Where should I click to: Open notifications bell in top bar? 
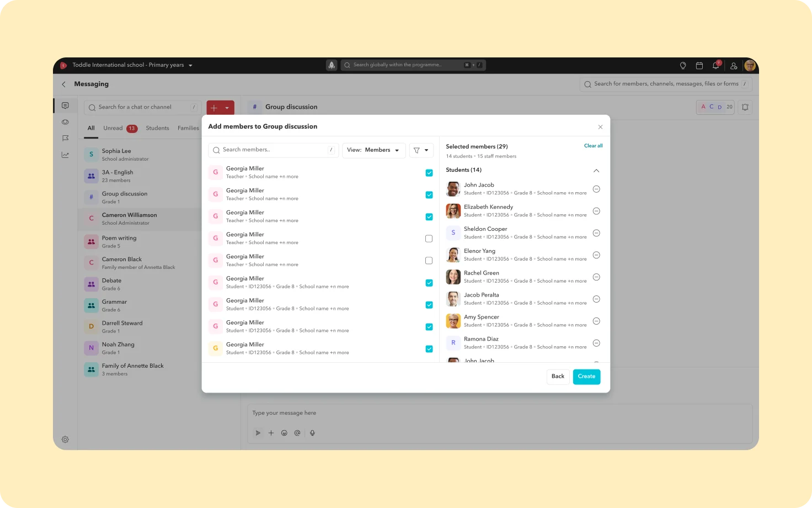pyautogui.click(x=715, y=65)
